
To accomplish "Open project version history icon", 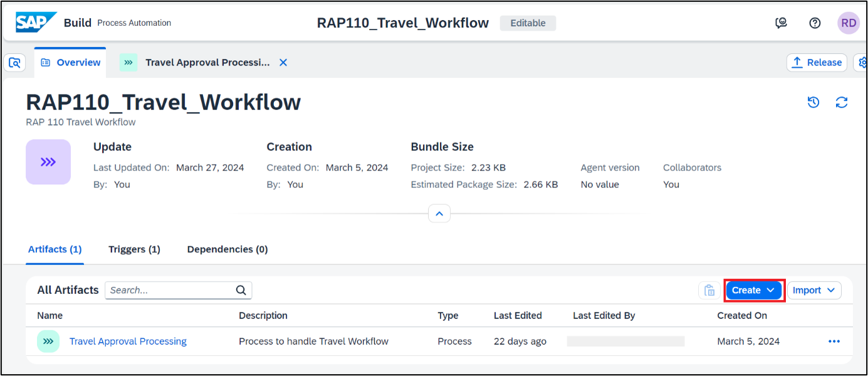I will pos(813,102).
